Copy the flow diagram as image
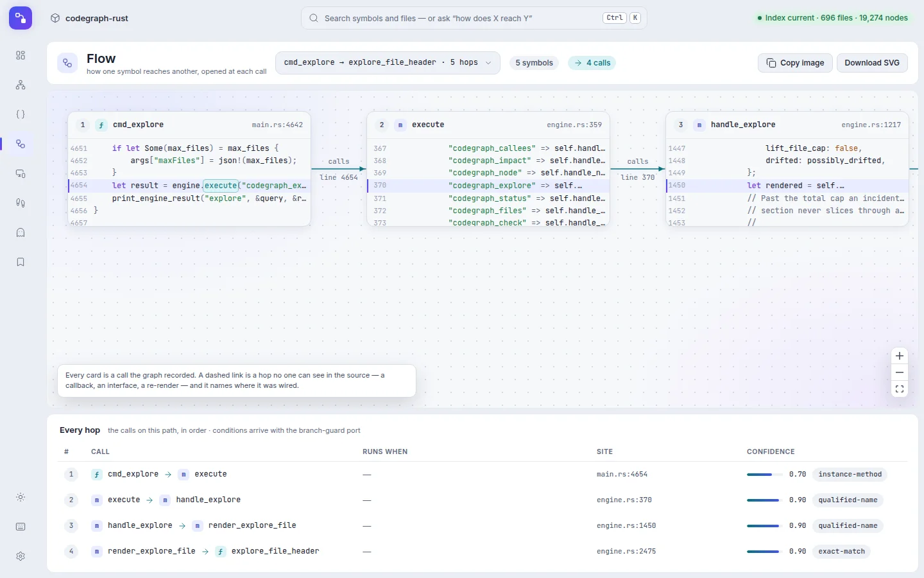 [x=796, y=63]
